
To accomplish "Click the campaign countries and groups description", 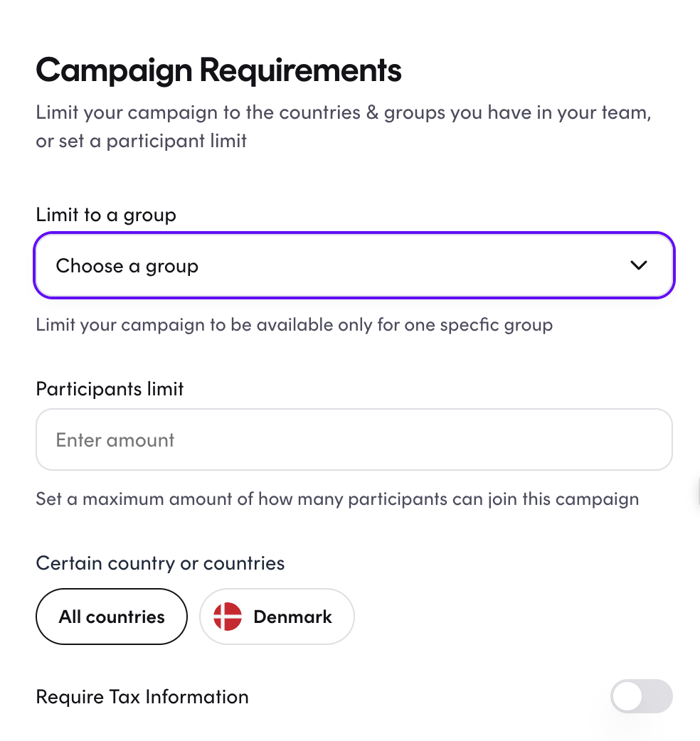I will [344, 126].
